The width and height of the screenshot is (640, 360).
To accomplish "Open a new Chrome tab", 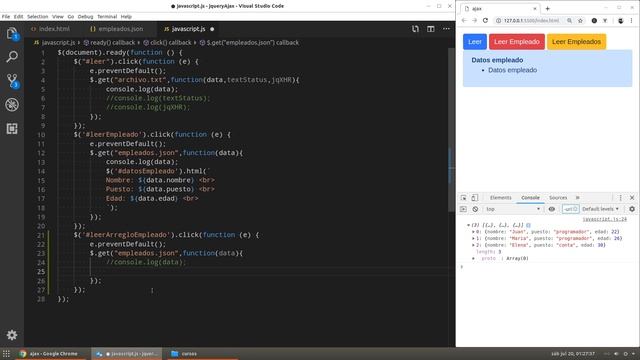I will [x=547, y=8].
